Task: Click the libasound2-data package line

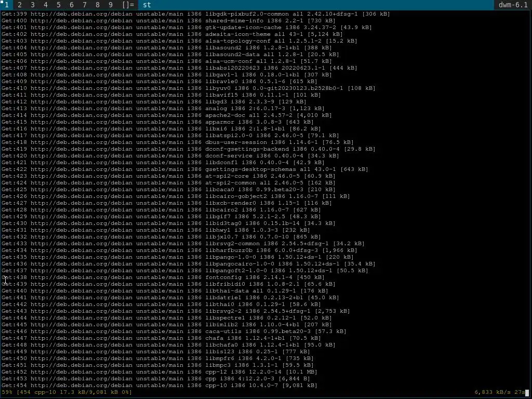Action: pos(170,55)
